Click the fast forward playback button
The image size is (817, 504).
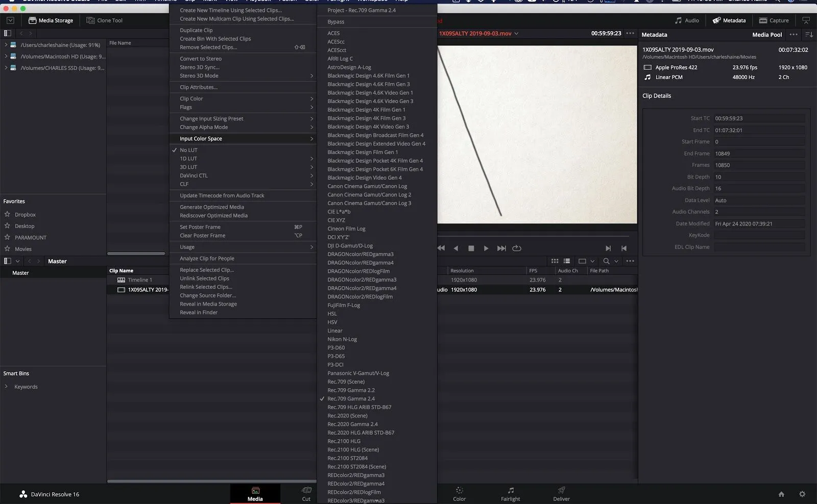point(501,248)
